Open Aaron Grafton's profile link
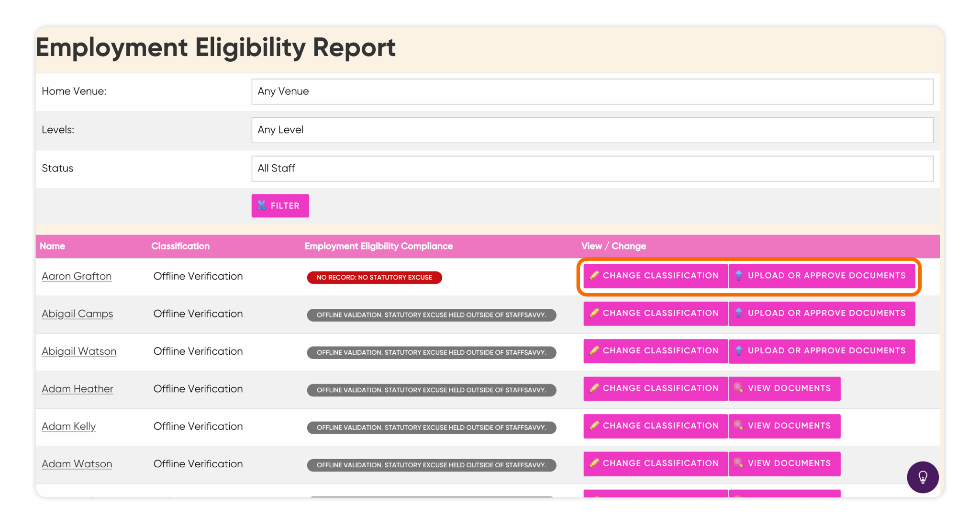The width and height of the screenshot is (980, 518). click(x=77, y=276)
